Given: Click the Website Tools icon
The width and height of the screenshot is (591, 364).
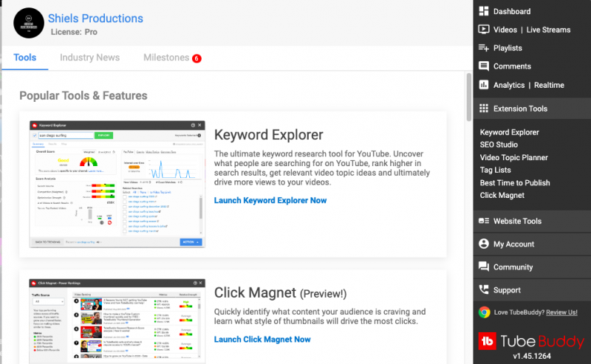Looking at the screenshot, I should tap(484, 221).
